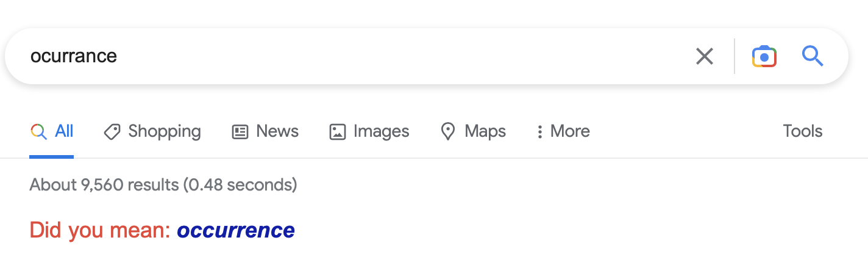Image resolution: width=868 pixels, height=265 pixels.
Task: Clear the search box with the X icon
Action: [704, 57]
